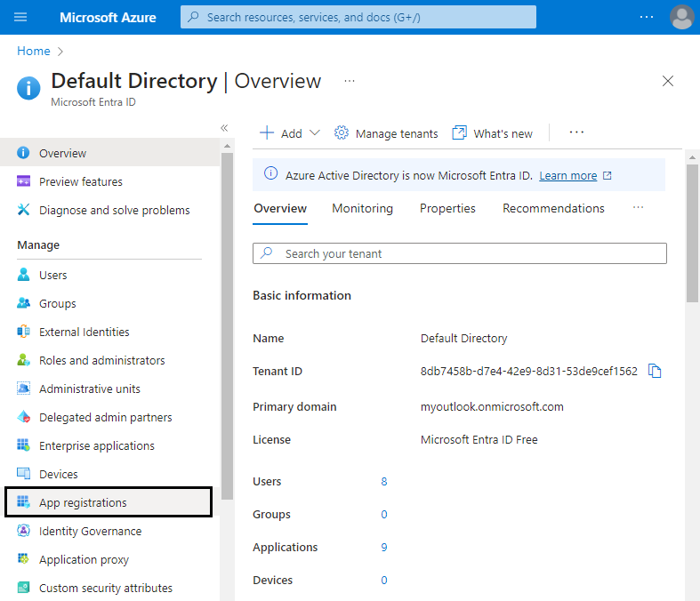700x601 pixels.
Task: Click the External Identities icon
Action: tap(23, 332)
